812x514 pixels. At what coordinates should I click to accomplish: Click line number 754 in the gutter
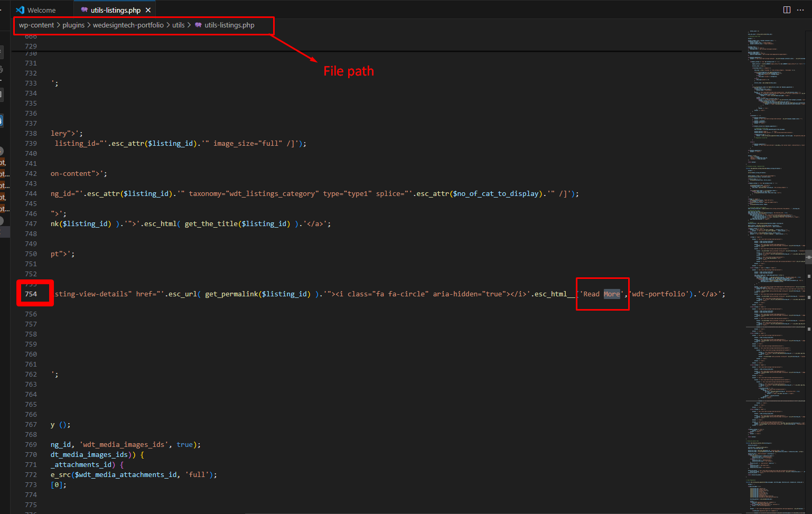(31, 294)
